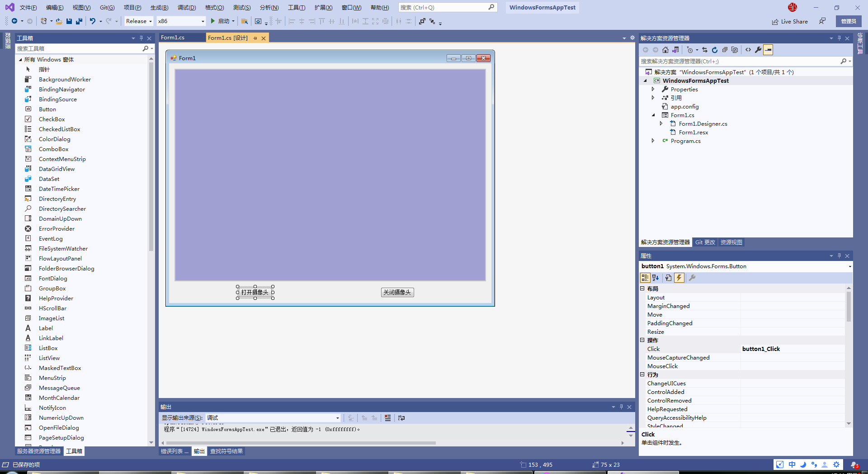Viewport: 868px width, 474px height.
Task: Expand the Program.cs node
Action: [653, 141]
